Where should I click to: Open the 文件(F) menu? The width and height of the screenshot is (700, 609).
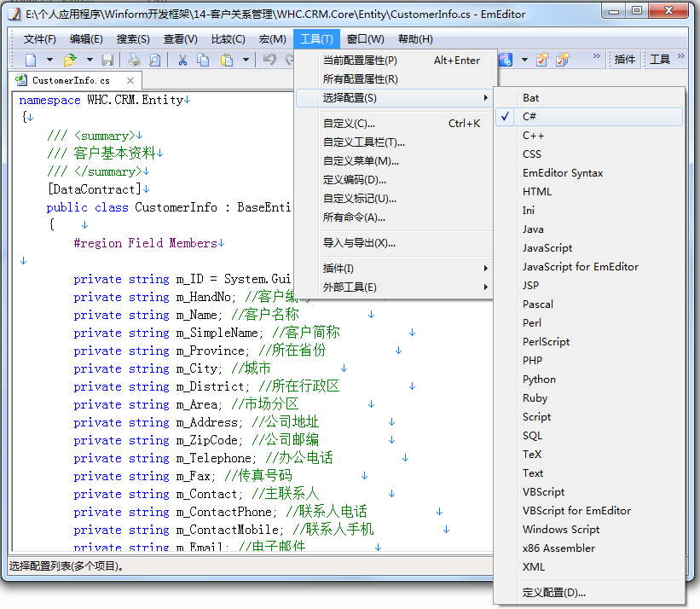[39, 39]
